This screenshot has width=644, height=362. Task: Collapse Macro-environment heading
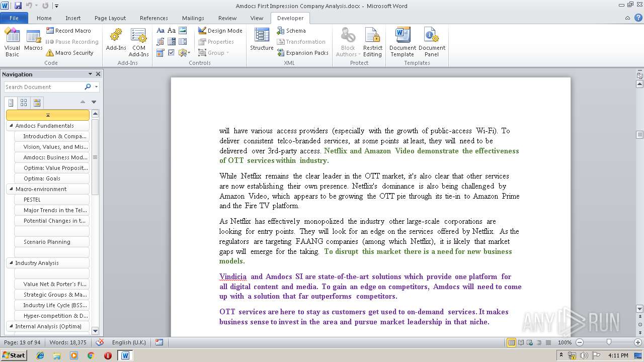(11, 189)
